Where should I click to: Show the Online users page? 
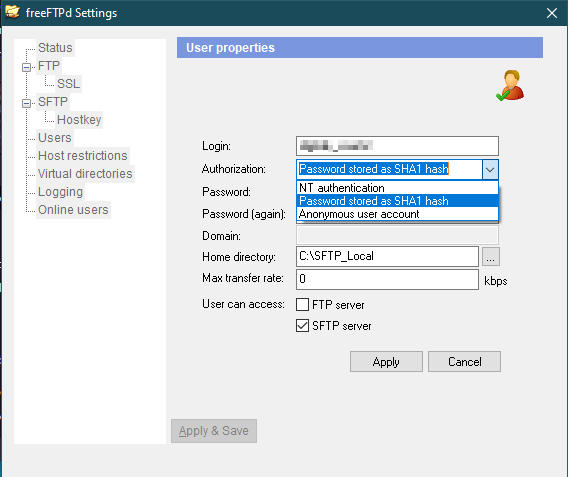point(73,210)
